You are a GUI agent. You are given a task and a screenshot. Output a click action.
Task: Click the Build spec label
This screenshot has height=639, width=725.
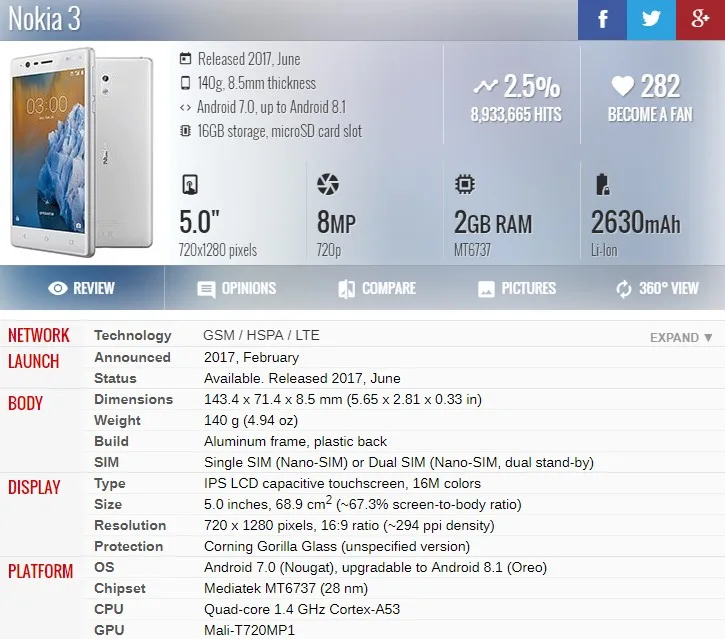111,441
